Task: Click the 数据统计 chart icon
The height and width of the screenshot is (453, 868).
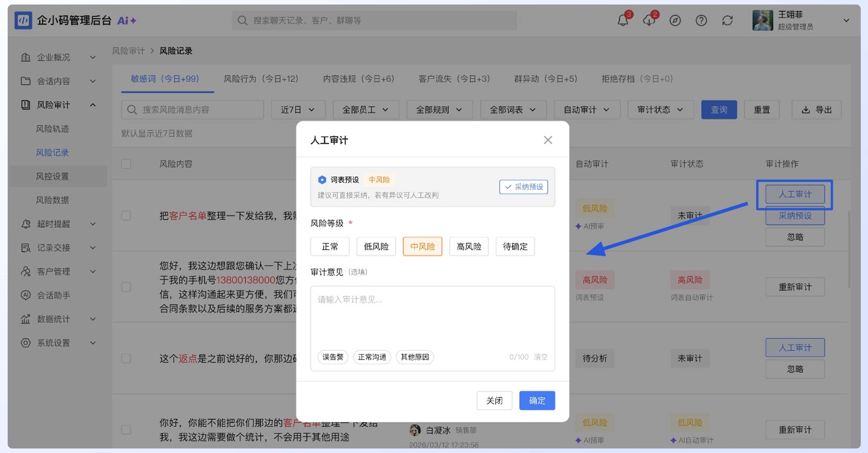Action: [x=26, y=319]
